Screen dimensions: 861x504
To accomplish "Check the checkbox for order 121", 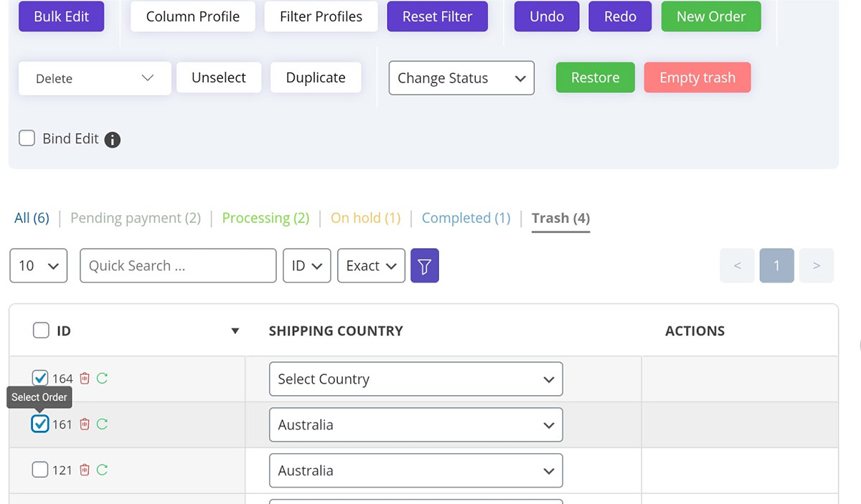I will point(40,470).
